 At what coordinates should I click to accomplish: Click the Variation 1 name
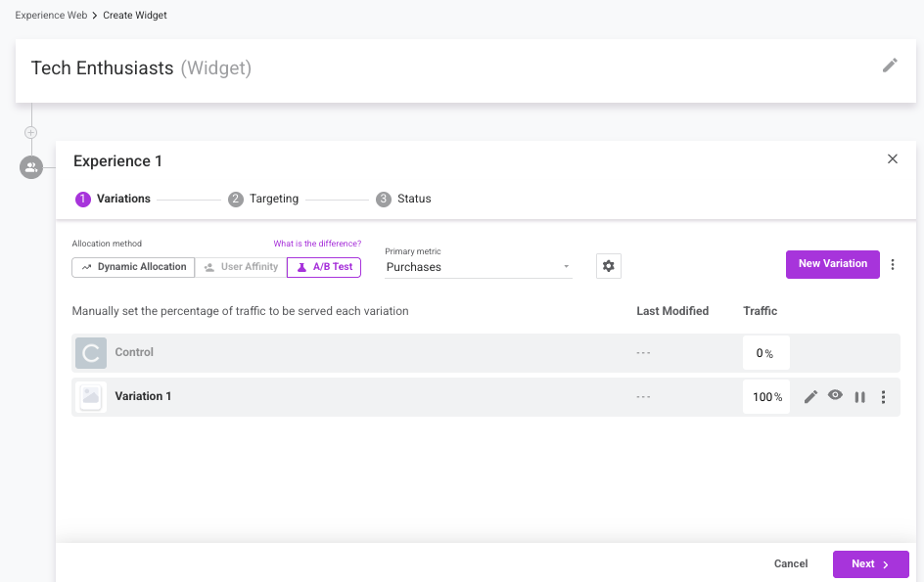[143, 396]
